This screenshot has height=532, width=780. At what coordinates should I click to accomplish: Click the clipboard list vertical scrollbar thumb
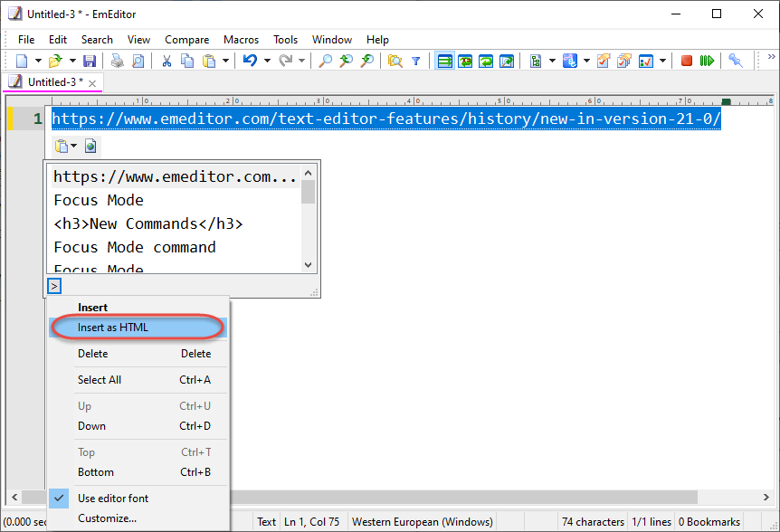point(309,192)
